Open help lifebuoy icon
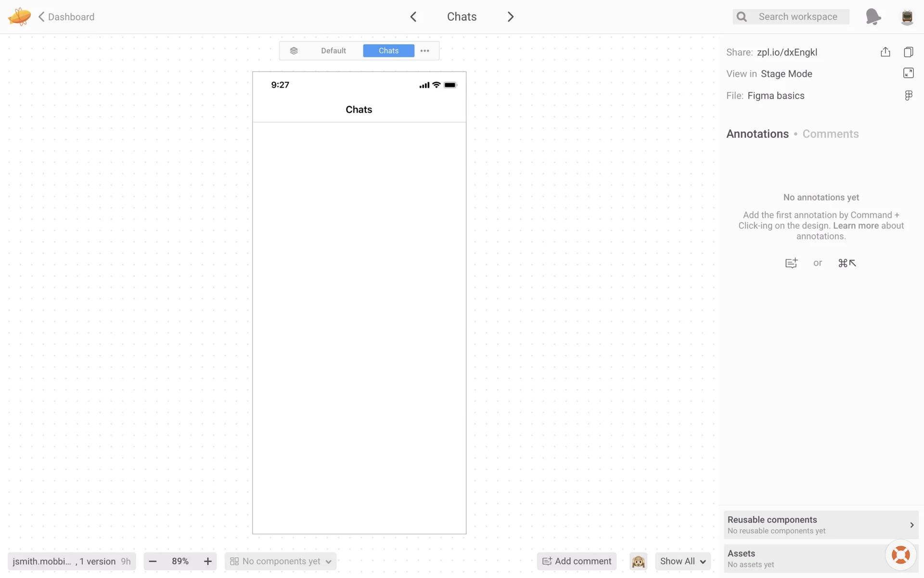 [x=900, y=555]
